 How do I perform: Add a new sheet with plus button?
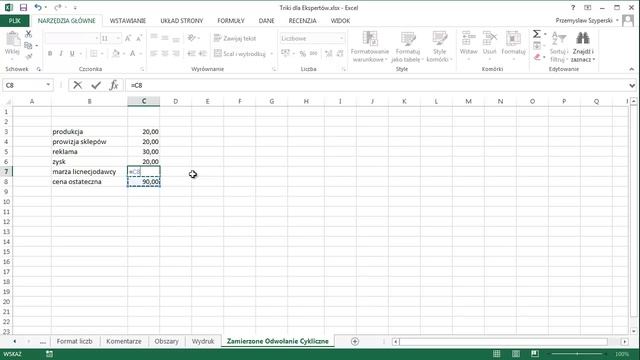[355, 341]
